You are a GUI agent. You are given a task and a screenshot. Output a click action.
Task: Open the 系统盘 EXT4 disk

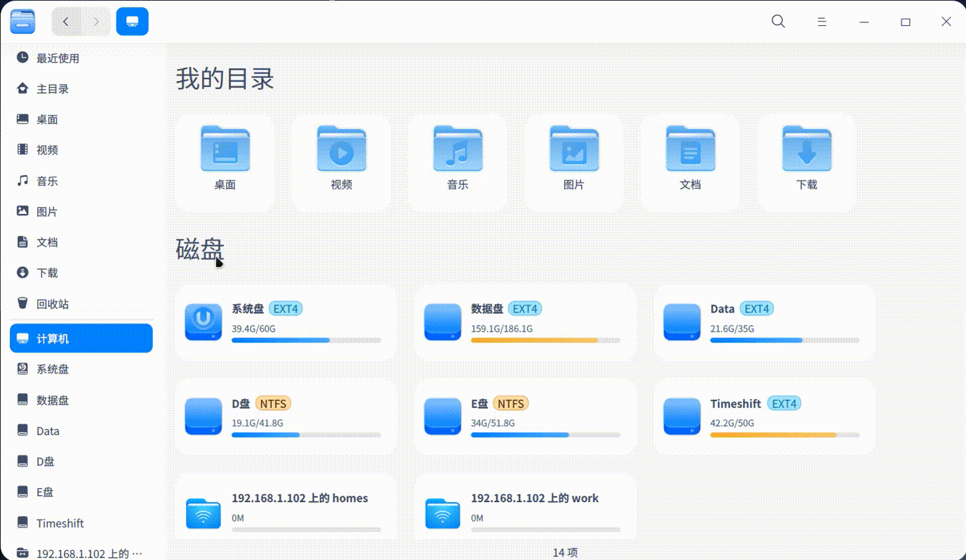tap(286, 321)
